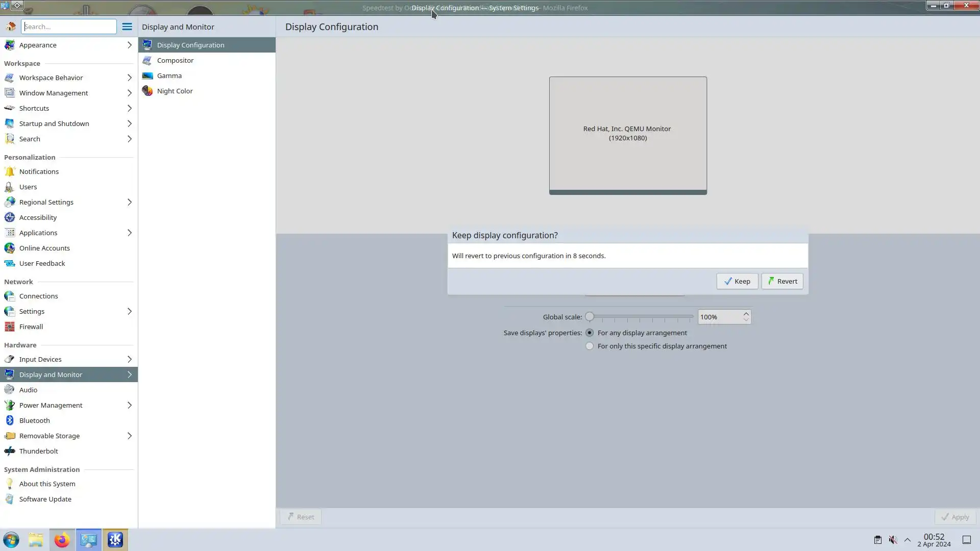Open About this System page

[x=47, y=484]
